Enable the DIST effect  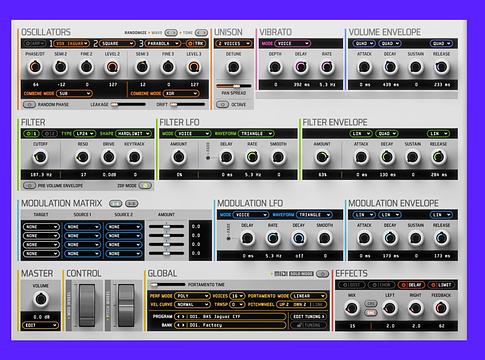(x=352, y=285)
